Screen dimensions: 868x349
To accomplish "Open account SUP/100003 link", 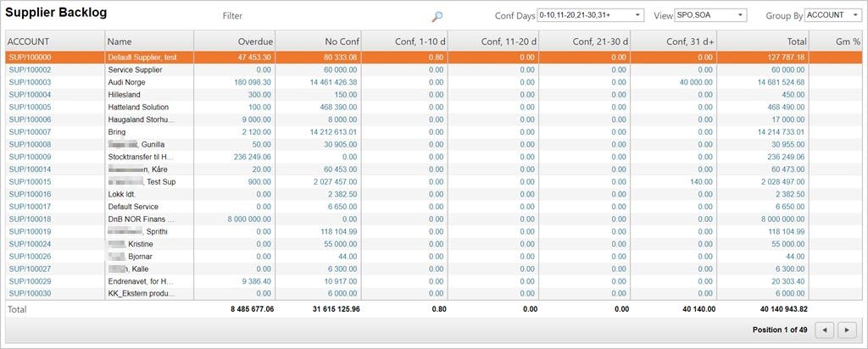I will [30, 82].
